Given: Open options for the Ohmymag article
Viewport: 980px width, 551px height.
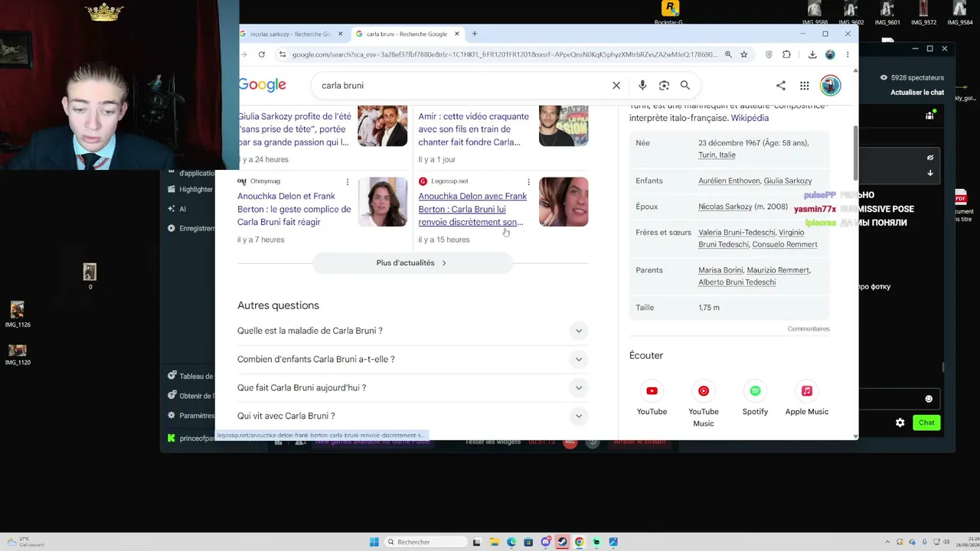Looking at the screenshot, I should 348,181.
